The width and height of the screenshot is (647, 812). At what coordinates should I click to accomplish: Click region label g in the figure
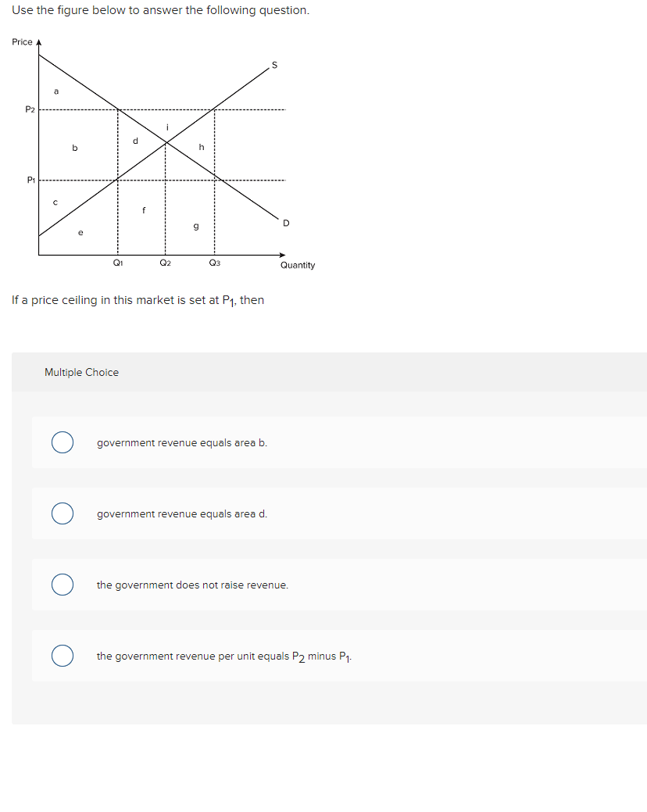pos(195,226)
